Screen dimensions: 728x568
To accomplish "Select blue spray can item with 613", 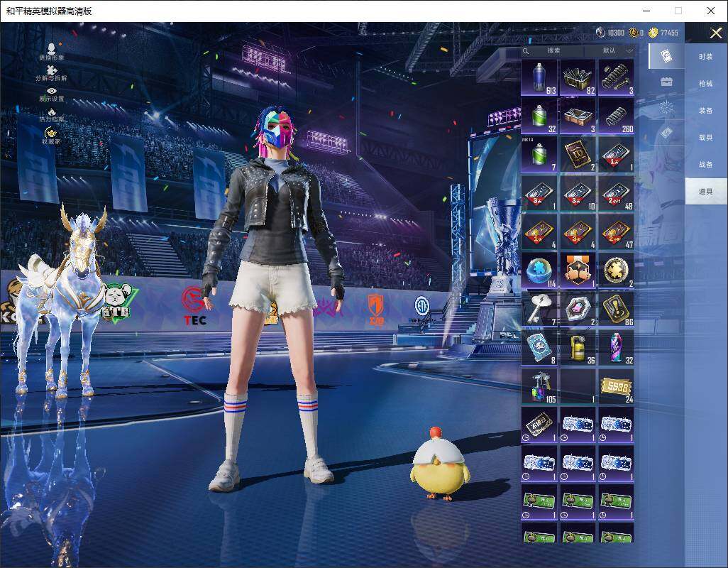I will [x=539, y=77].
